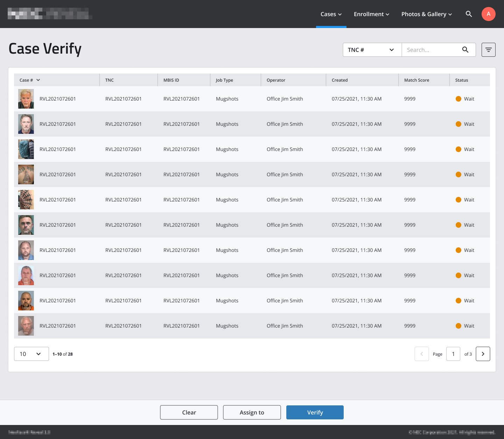Open the Photos & Gallery menu
This screenshot has width=504, height=439.
[x=427, y=14]
